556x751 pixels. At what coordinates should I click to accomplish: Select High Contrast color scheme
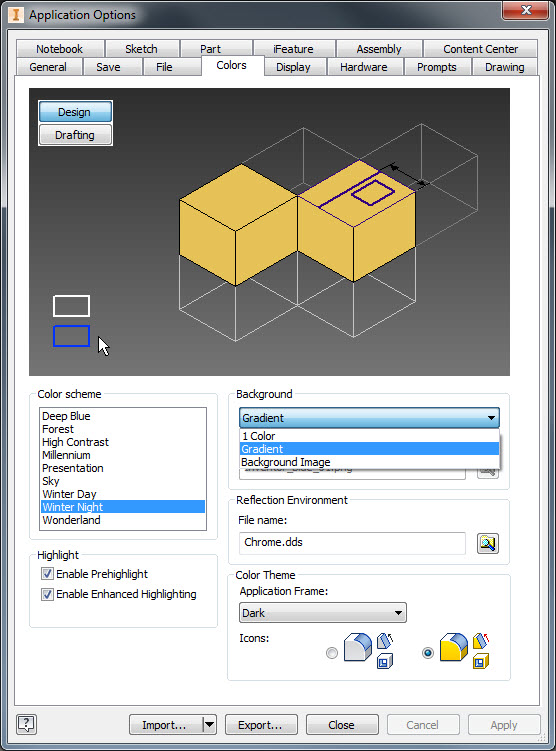(x=123, y=442)
